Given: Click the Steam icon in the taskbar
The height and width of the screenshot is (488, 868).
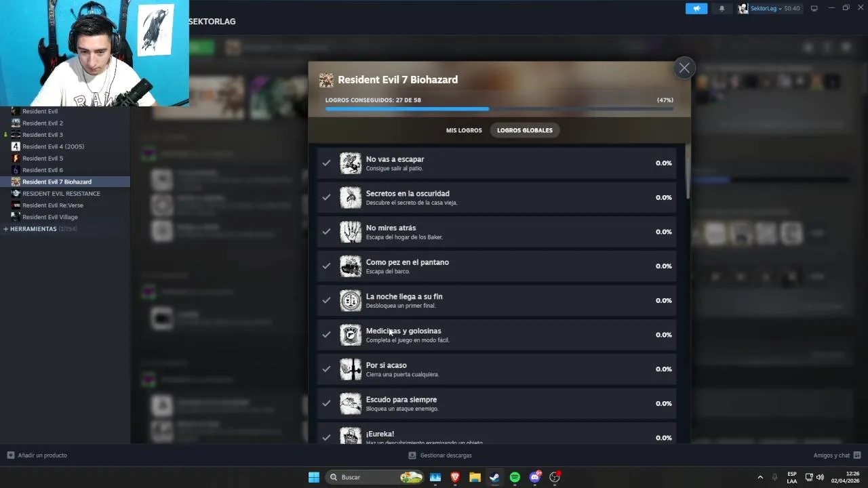Looking at the screenshot, I should coord(495,477).
